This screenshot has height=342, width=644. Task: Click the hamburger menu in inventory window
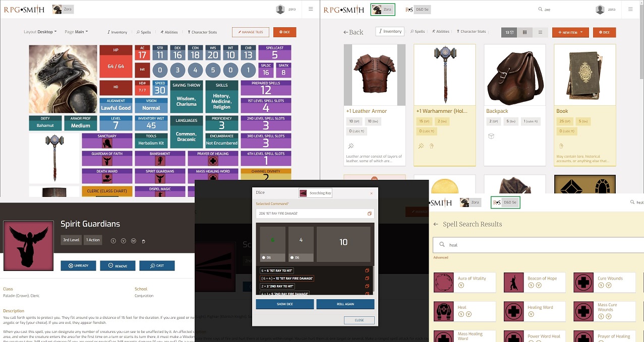tap(631, 9)
